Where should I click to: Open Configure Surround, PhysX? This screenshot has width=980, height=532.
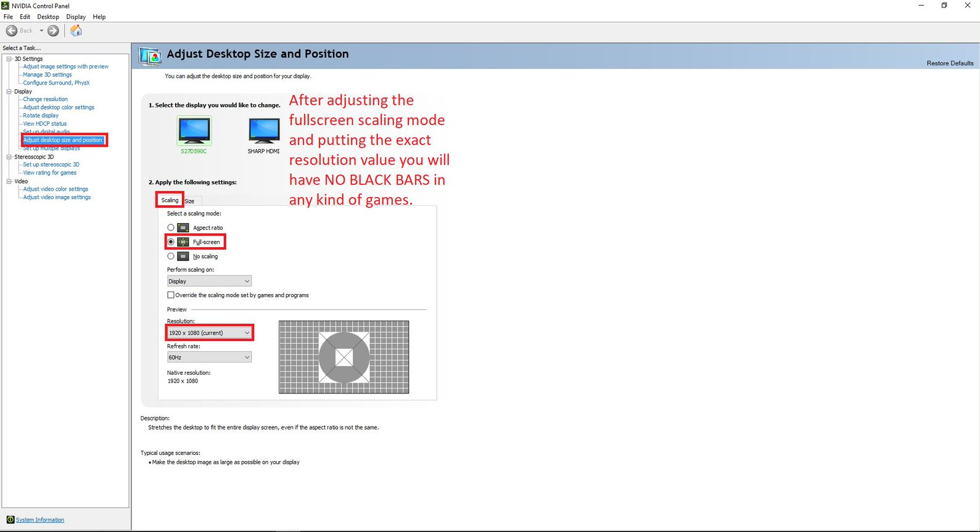(56, 83)
